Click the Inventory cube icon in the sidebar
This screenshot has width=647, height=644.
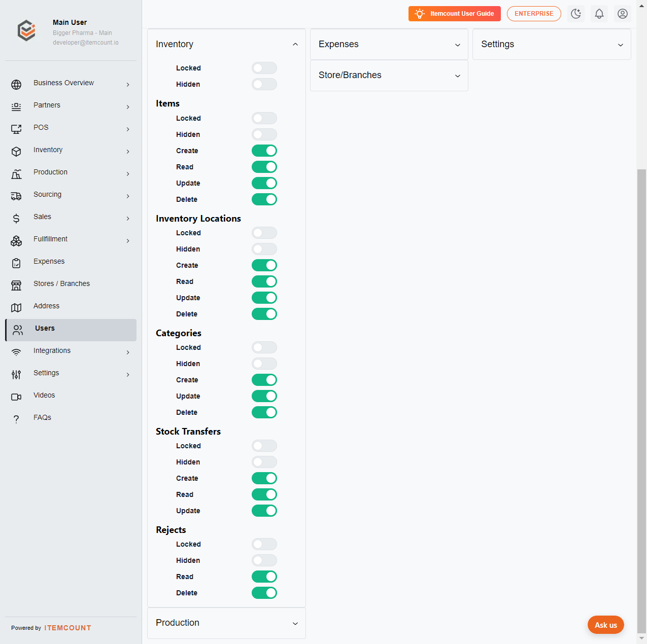click(16, 152)
